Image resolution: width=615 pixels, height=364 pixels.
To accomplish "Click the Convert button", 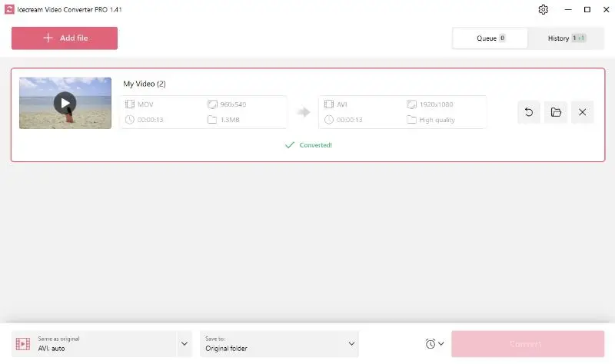I will point(527,343).
